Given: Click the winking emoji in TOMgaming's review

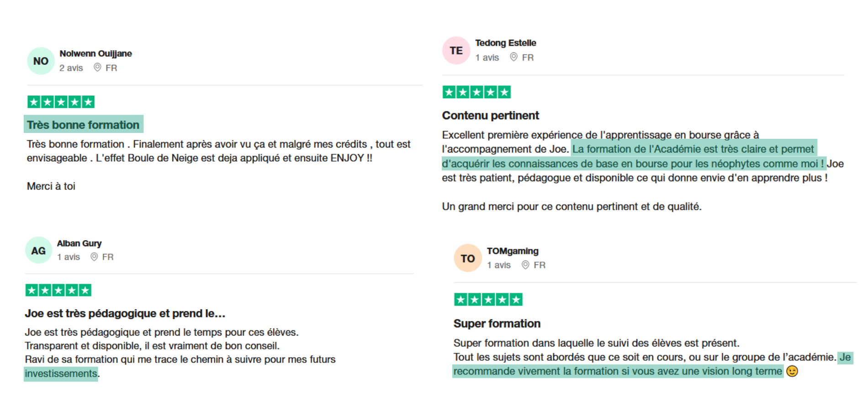Looking at the screenshot, I should click(x=792, y=371).
